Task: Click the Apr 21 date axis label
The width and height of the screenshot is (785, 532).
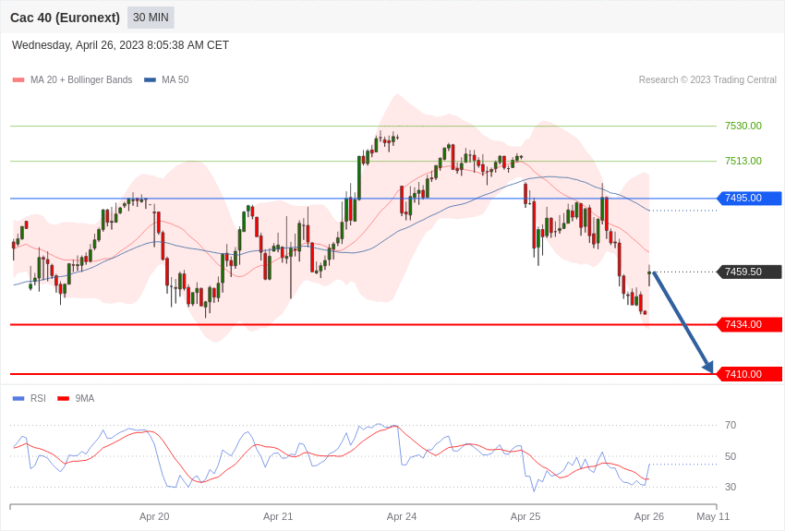Action: click(278, 516)
